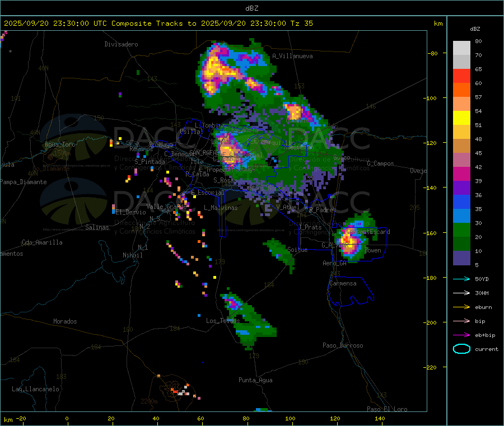The image size is (504, 426).
Task: Pick the bright yellow swatch in dBZ scale
Action: [x=461, y=118]
